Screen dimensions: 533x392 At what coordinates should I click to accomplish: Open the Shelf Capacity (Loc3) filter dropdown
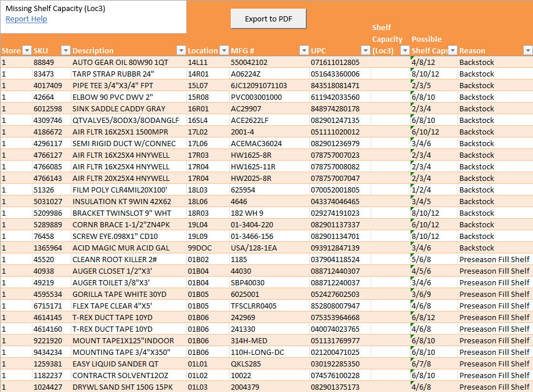tap(405, 50)
